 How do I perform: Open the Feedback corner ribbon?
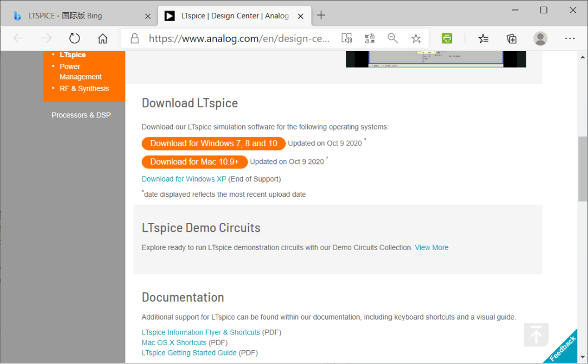[562, 348]
